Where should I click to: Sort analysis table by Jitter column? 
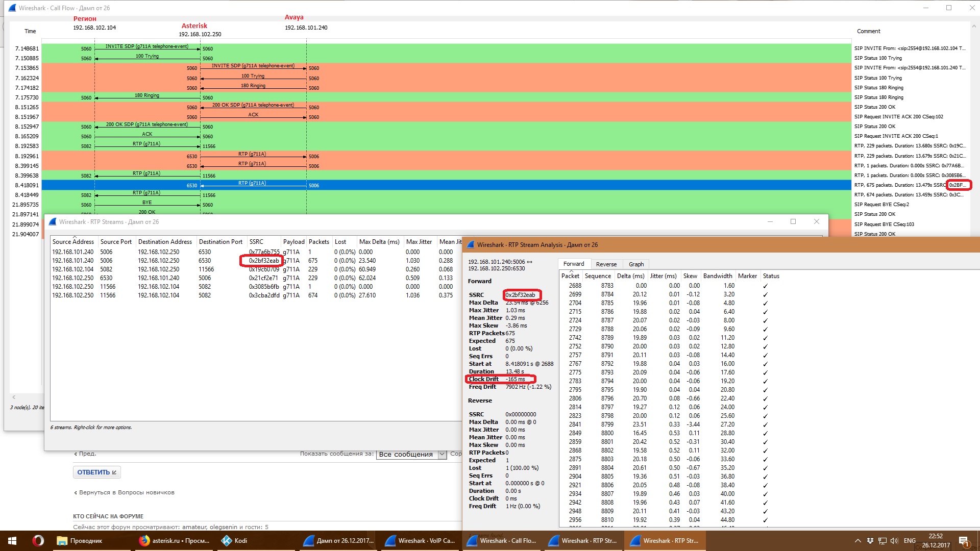click(x=663, y=276)
